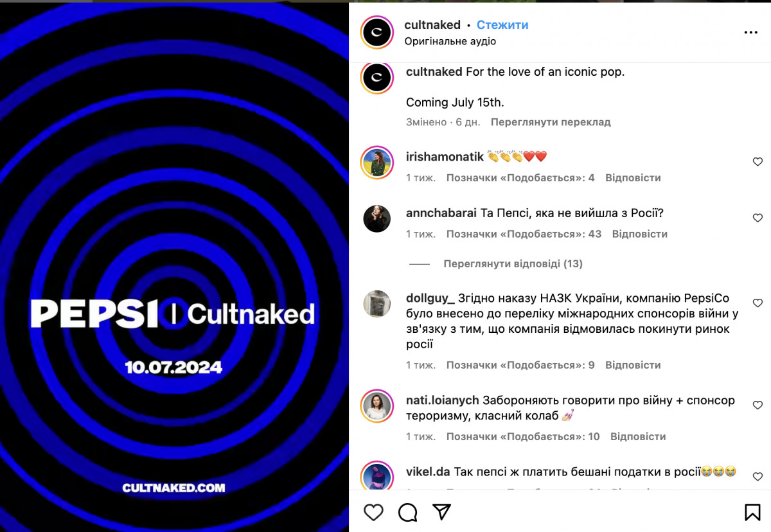Like the post with the heart icon
771x532 pixels.
373,512
